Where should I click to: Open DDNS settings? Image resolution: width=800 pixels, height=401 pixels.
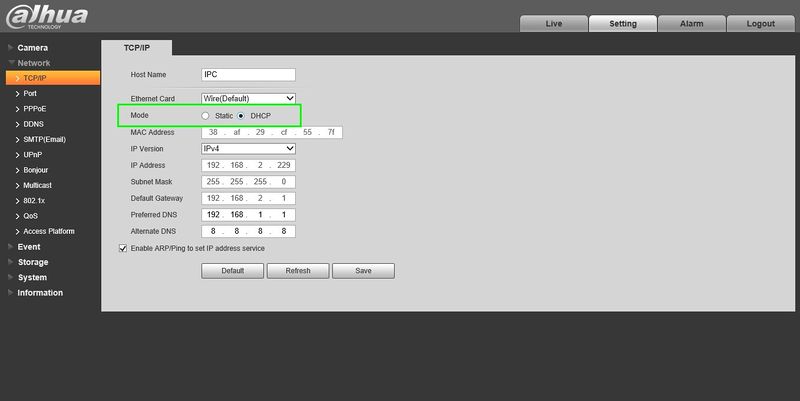point(33,124)
